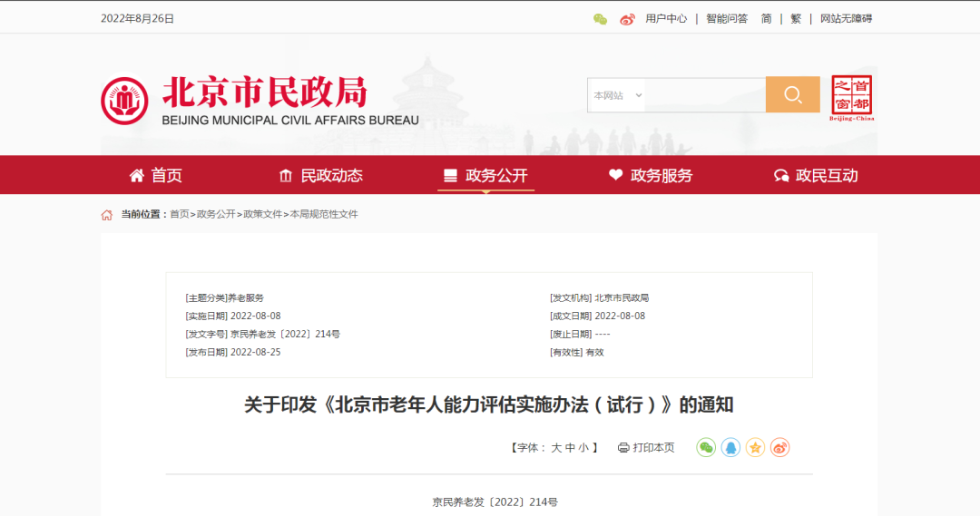Go to 民政动态 navigation tab

320,176
